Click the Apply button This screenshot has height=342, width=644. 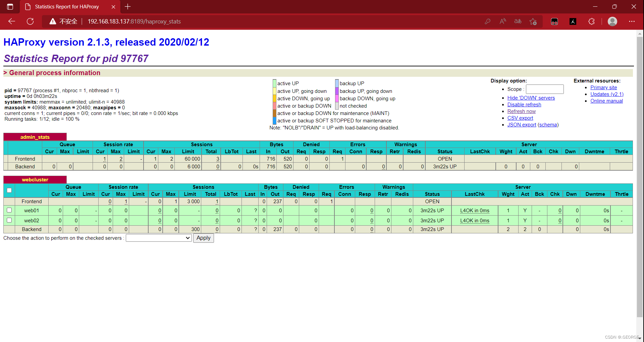click(x=203, y=238)
